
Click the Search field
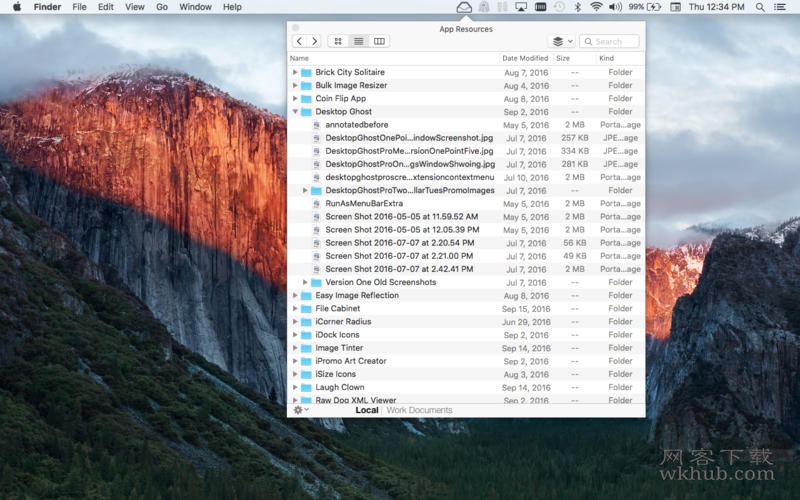pyautogui.click(x=609, y=41)
